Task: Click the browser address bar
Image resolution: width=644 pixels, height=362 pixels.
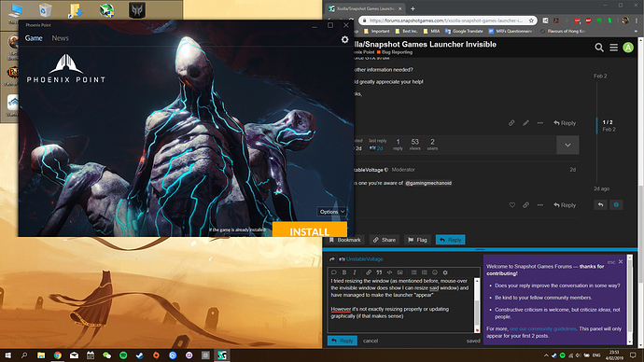Action: 445,21
